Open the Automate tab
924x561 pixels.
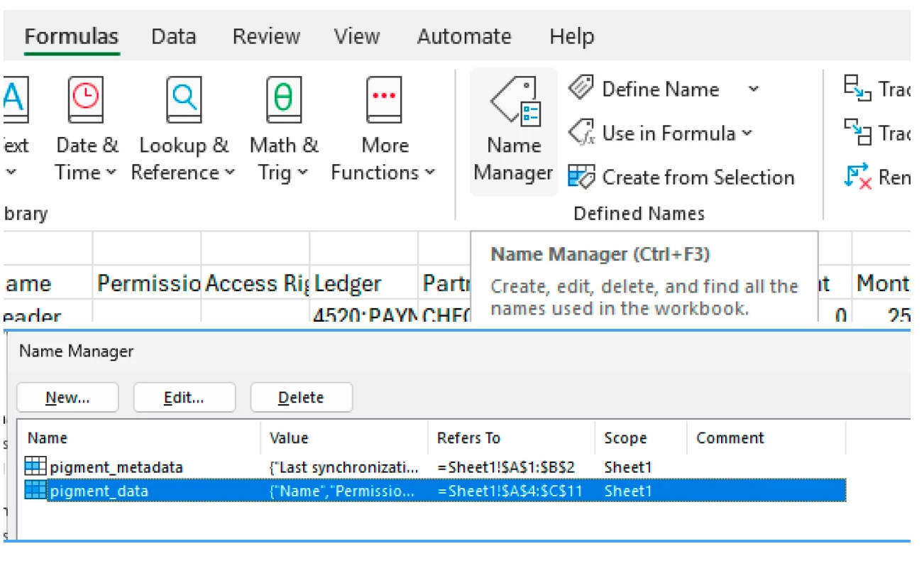(464, 37)
